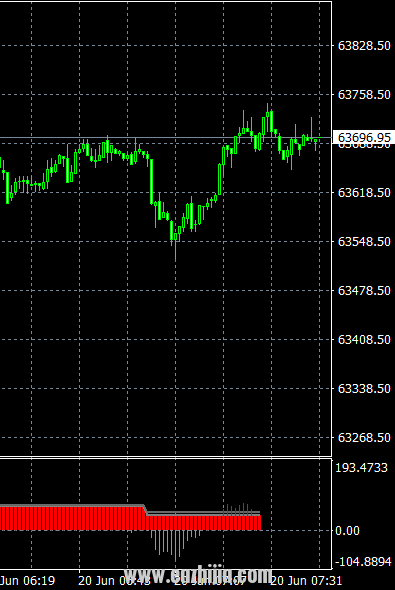
Task: Click the indicator zero level 0.00
Action: [347, 531]
